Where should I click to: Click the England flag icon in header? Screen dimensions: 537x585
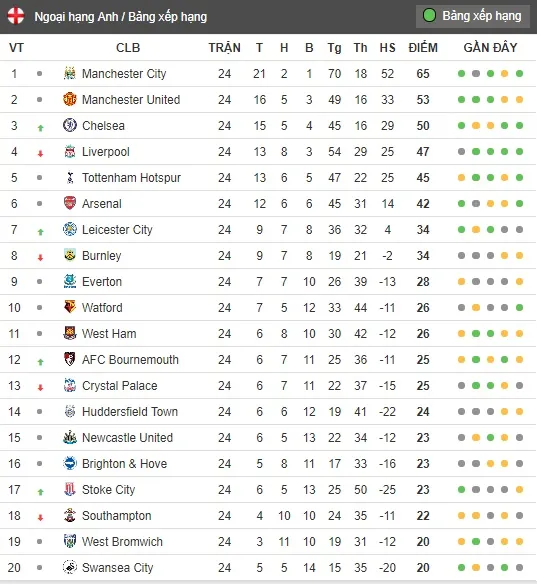16,16
